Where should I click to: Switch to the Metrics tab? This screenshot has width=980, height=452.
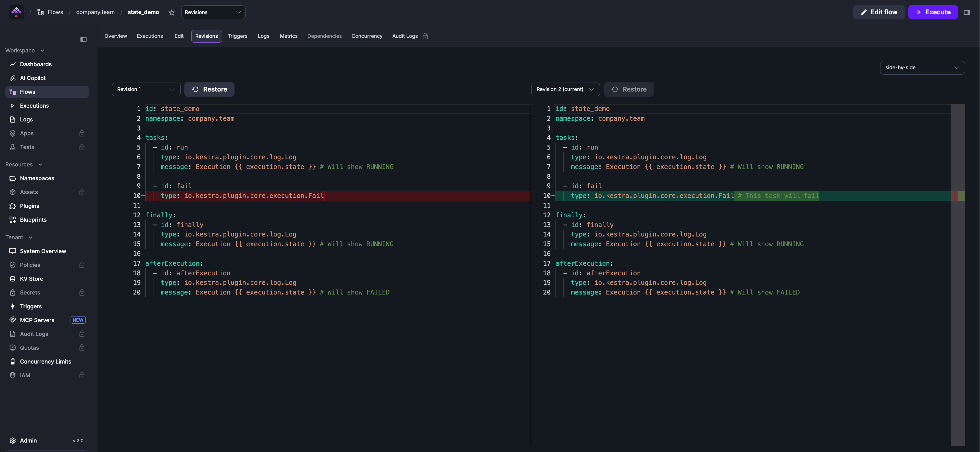(x=288, y=36)
